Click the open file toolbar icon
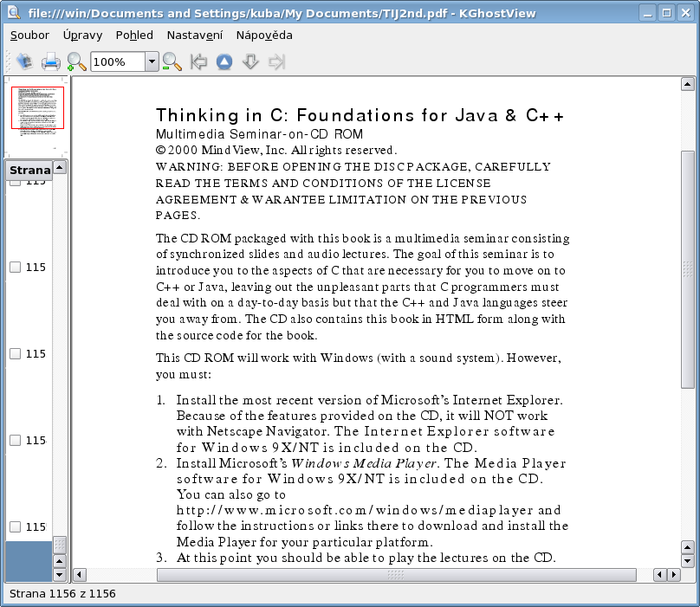The width and height of the screenshot is (700, 607). (x=24, y=61)
